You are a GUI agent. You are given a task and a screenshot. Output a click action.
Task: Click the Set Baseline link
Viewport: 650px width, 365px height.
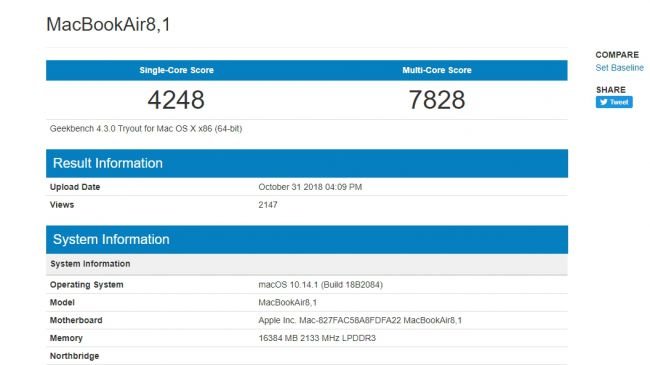pos(619,68)
